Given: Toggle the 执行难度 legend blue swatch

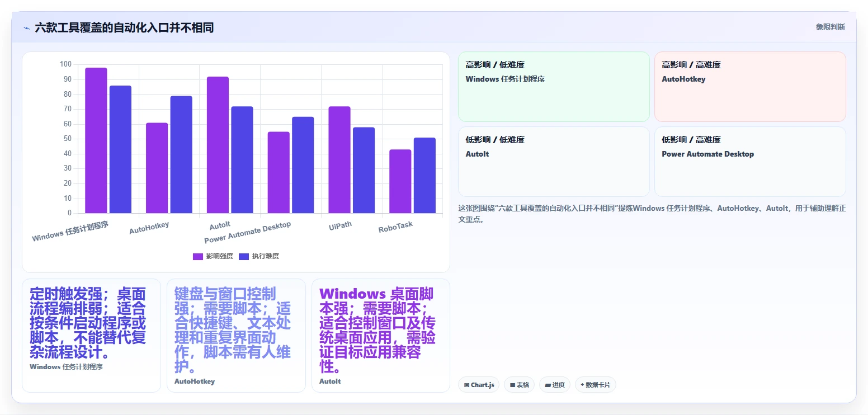Looking at the screenshot, I should pos(244,256).
